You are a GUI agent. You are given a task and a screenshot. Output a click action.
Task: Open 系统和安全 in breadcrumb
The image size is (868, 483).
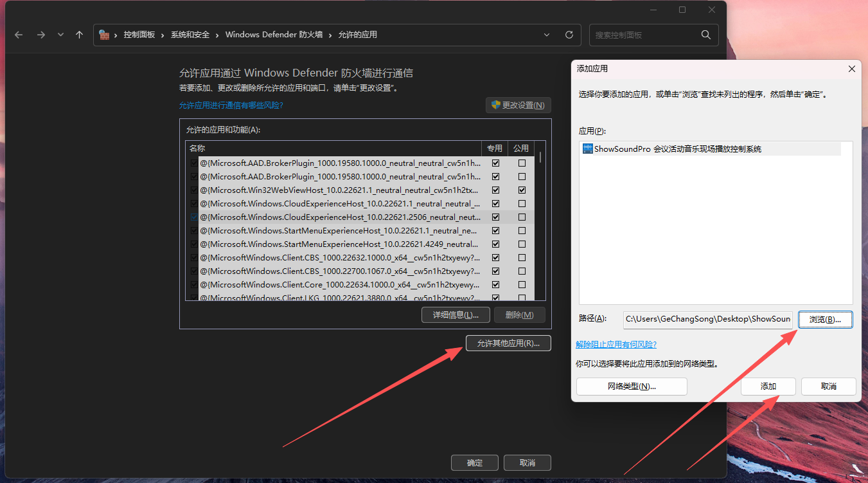(x=190, y=35)
